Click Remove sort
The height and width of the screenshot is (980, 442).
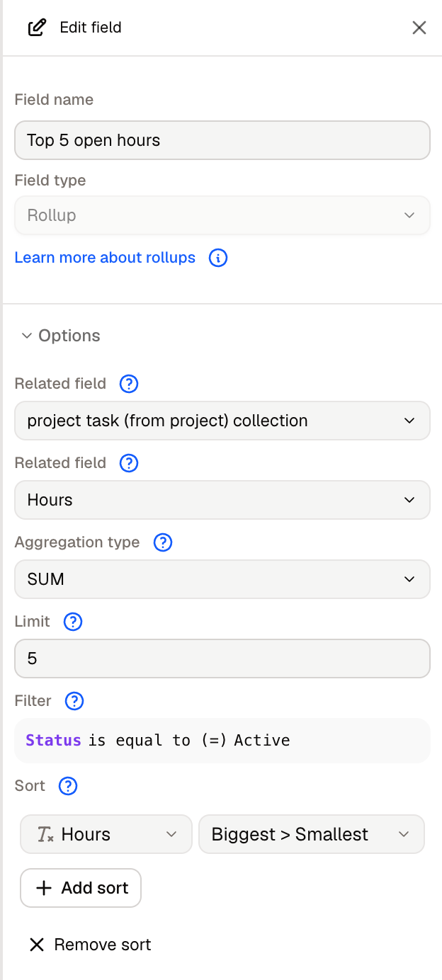click(x=89, y=945)
